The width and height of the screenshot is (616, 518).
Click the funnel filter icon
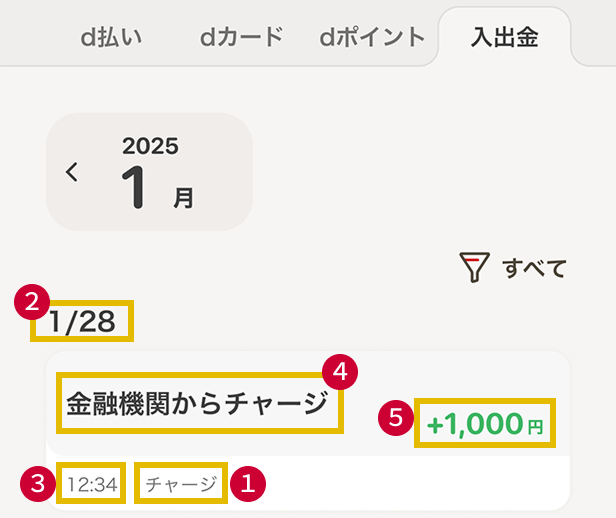click(474, 267)
